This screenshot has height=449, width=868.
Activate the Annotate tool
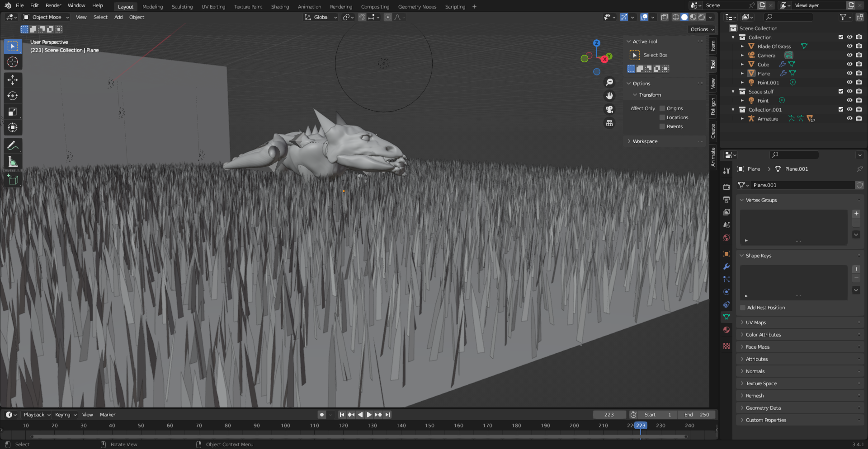(13, 145)
